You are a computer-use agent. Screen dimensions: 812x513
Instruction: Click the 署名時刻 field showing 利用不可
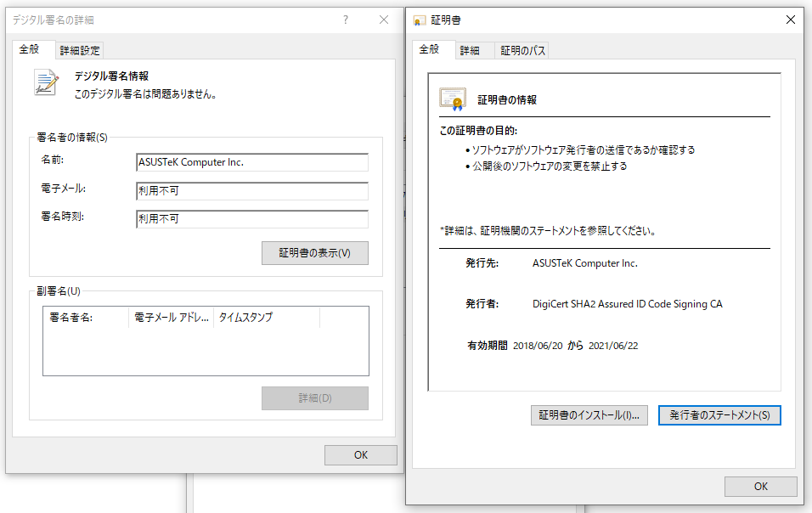(252, 219)
